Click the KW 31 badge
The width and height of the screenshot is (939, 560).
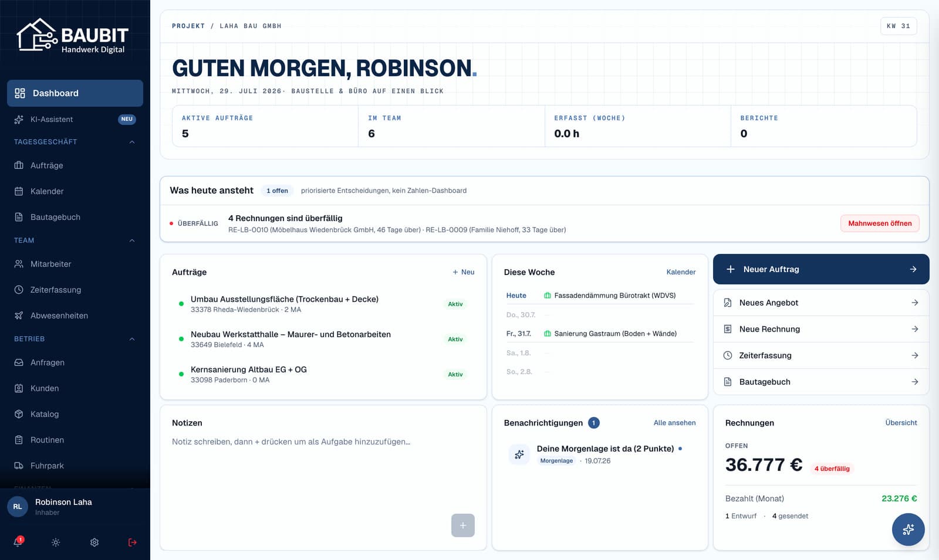pos(899,26)
